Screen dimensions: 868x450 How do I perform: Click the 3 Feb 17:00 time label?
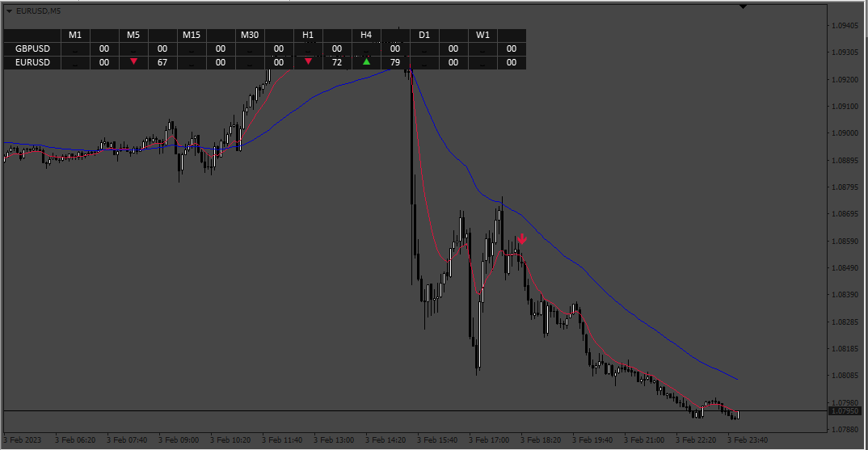(489, 440)
